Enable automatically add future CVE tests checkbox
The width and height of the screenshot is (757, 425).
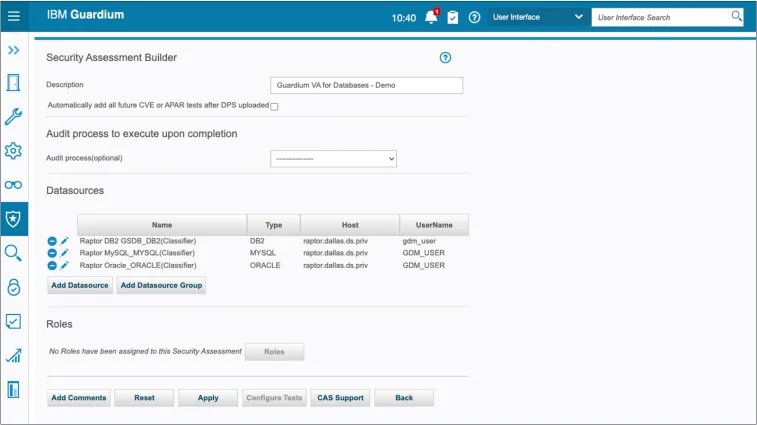(275, 106)
